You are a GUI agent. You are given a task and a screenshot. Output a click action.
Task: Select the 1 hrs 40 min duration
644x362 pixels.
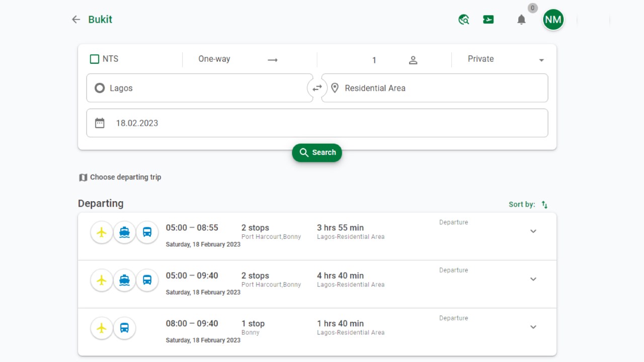tap(340, 323)
